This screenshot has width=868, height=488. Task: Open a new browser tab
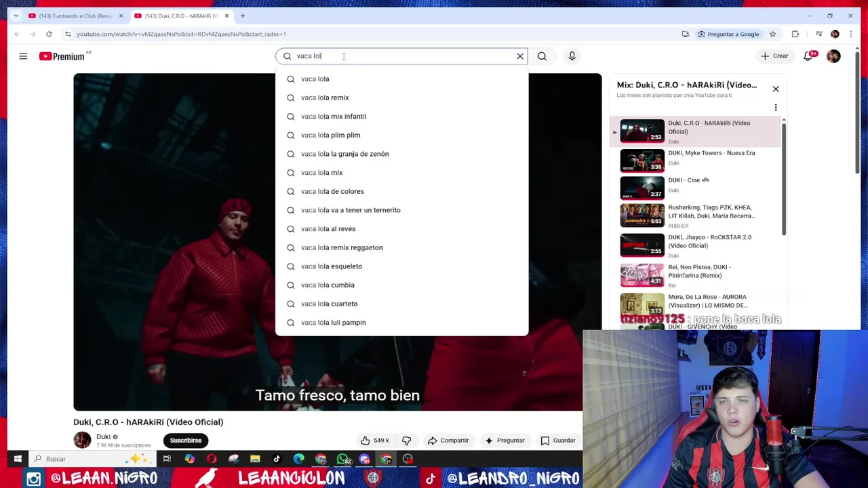click(x=243, y=16)
